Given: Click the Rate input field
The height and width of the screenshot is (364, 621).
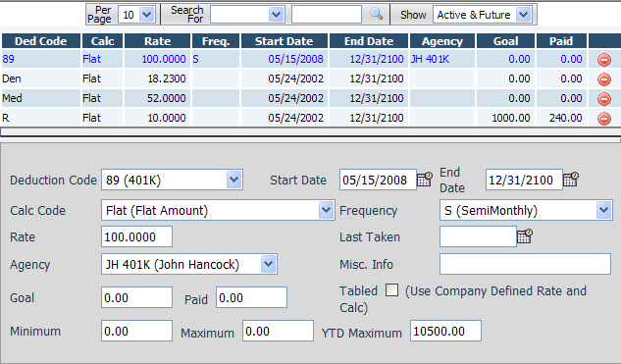Looking at the screenshot, I should (x=136, y=236).
